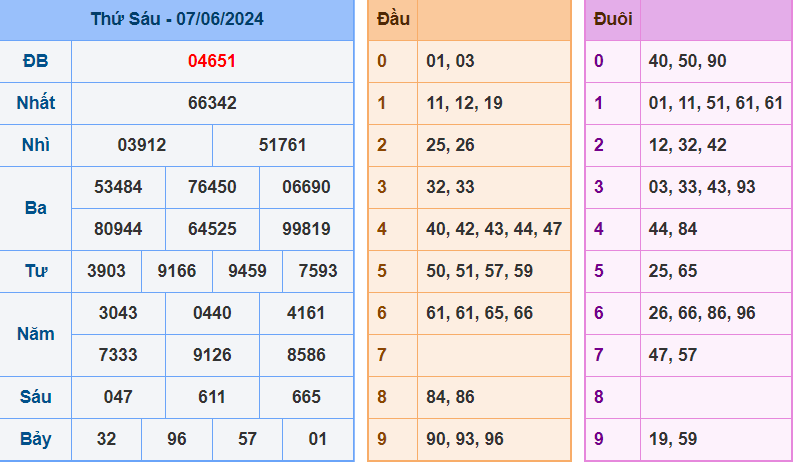Screen dimensions: 793x462
Task: Click Đuôi row 5 values 25, 65
Action: pos(673,271)
